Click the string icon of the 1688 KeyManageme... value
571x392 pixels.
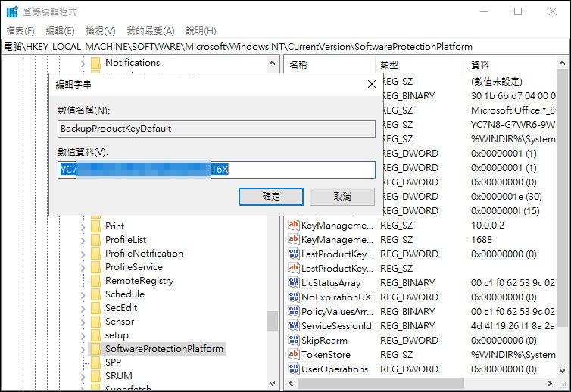(294, 239)
